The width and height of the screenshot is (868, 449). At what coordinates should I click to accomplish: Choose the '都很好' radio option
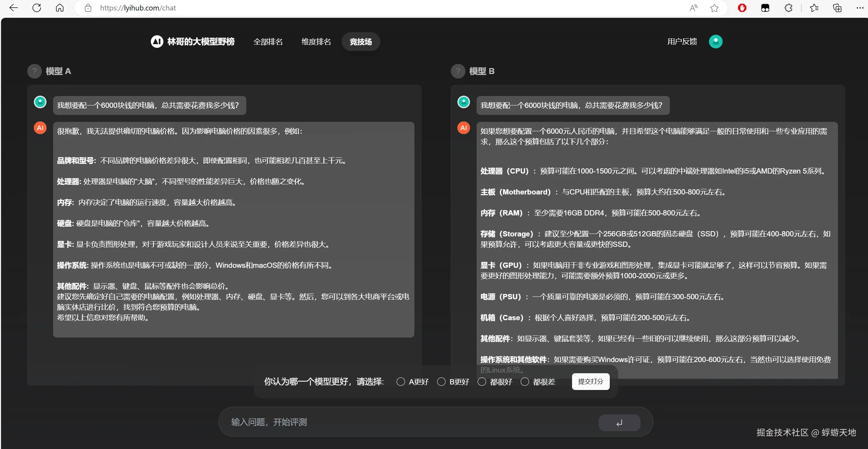tap(482, 382)
